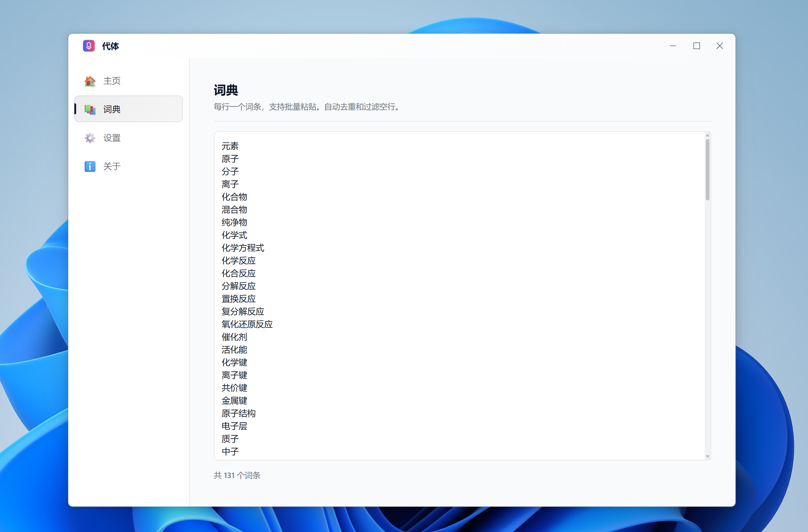Click the scroll up arrow of the list
808x532 pixels.
pyautogui.click(x=708, y=136)
